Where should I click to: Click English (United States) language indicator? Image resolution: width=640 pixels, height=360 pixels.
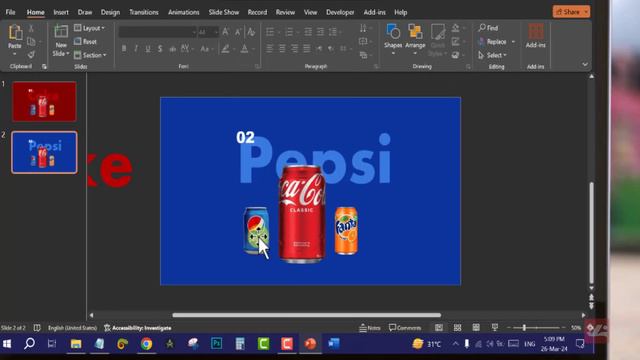click(x=72, y=328)
